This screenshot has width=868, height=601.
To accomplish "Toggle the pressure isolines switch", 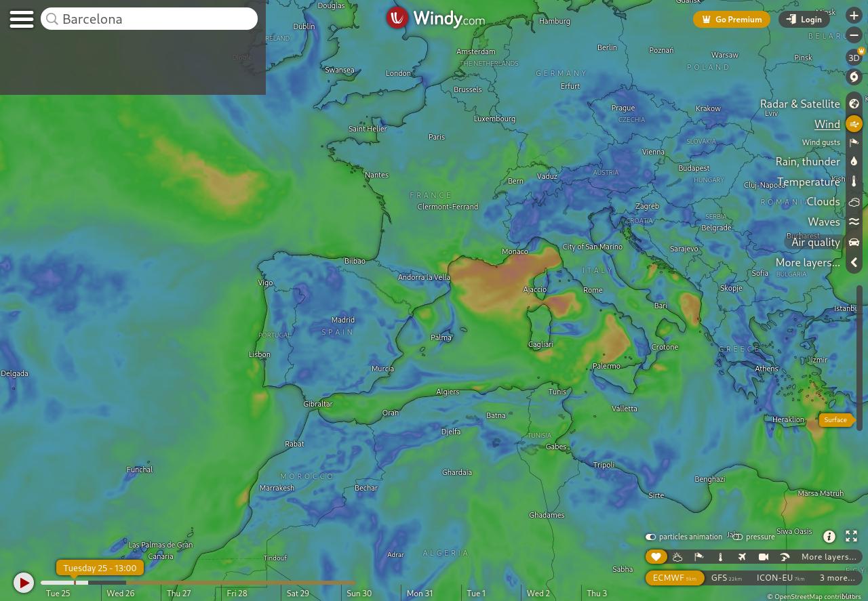I will [x=738, y=537].
